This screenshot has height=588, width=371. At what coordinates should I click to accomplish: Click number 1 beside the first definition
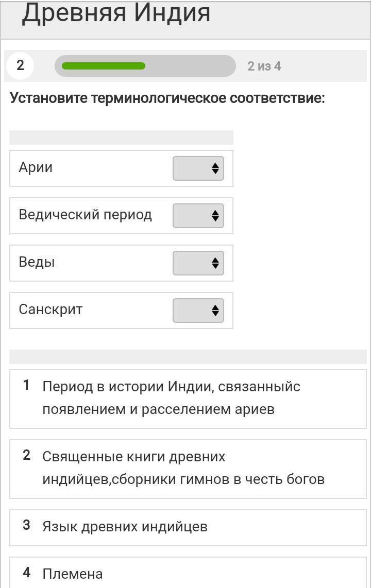point(27,386)
